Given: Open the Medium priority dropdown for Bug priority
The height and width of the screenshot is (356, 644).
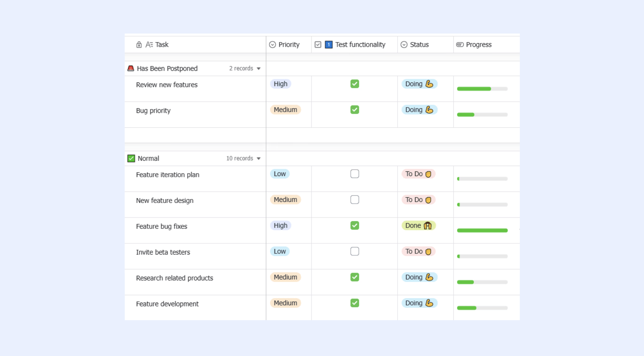Looking at the screenshot, I should click(285, 110).
